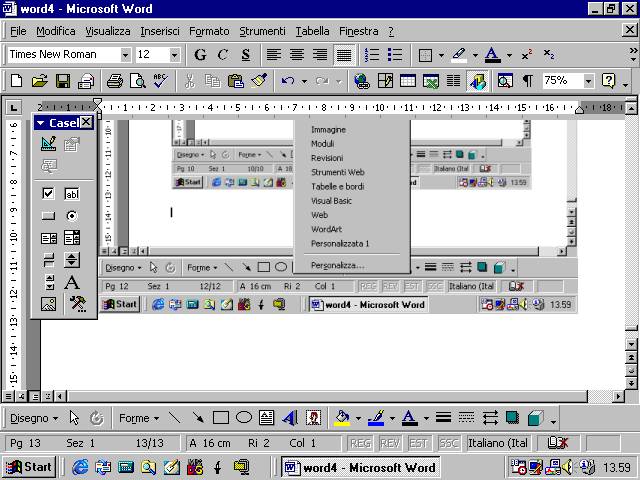Center the paragraph text
This screenshot has width=640, height=480.
297,55
